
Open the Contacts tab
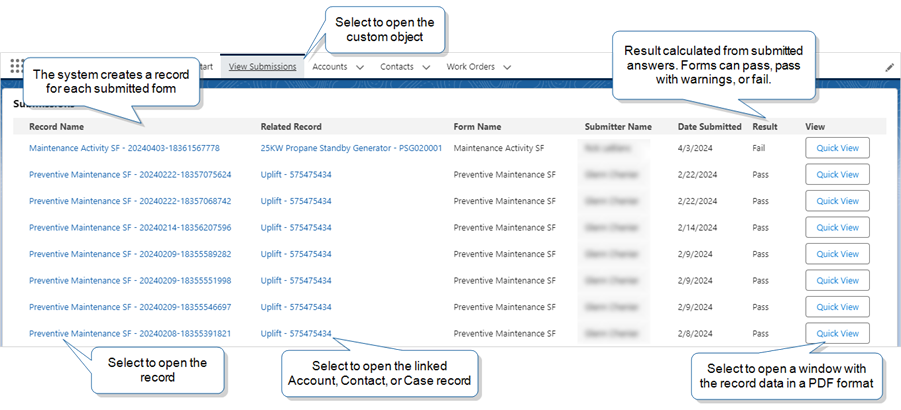click(396, 67)
